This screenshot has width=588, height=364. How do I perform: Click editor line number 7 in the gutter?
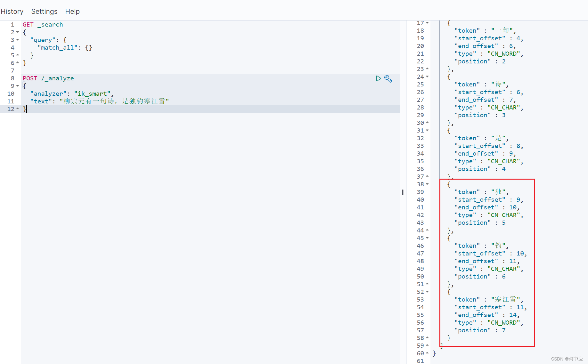coord(12,71)
